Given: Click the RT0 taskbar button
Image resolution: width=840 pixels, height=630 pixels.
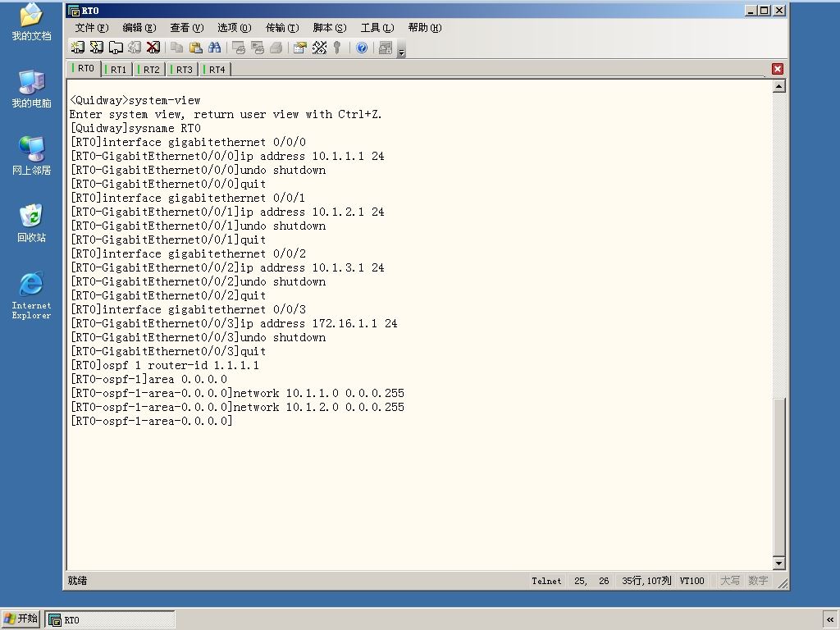Looking at the screenshot, I should 110,619.
